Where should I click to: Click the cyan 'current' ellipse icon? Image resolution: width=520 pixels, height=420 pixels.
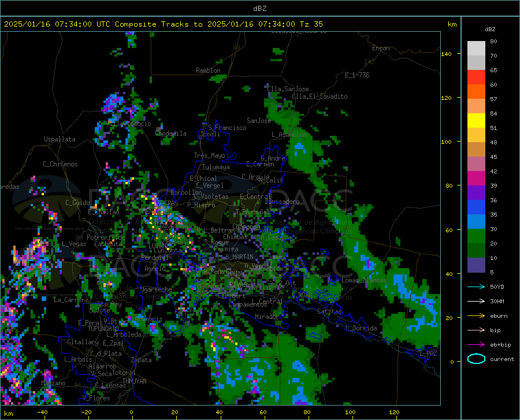tap(476, 359)
